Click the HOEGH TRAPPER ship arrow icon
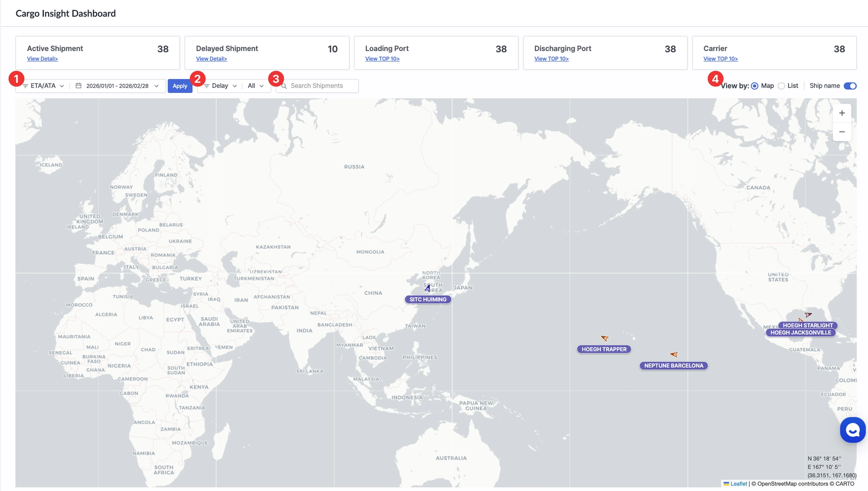The image size is (868, 491). click(605, 338)
